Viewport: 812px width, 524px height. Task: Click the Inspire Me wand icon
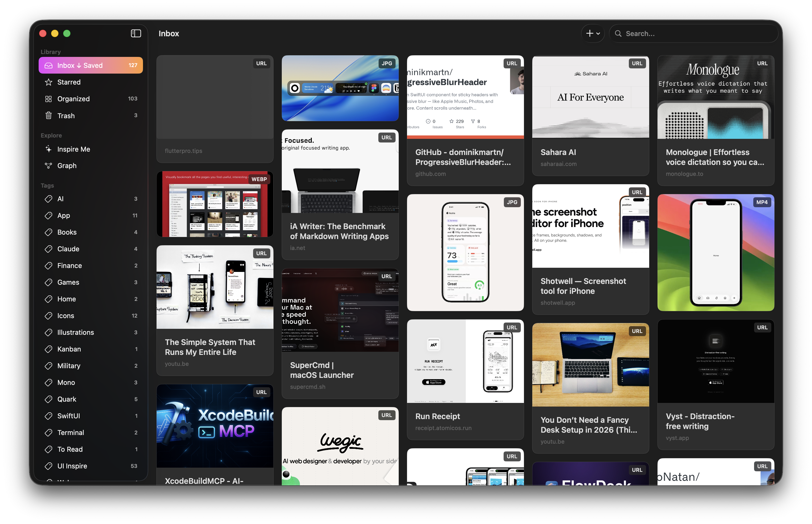point(49,149)
